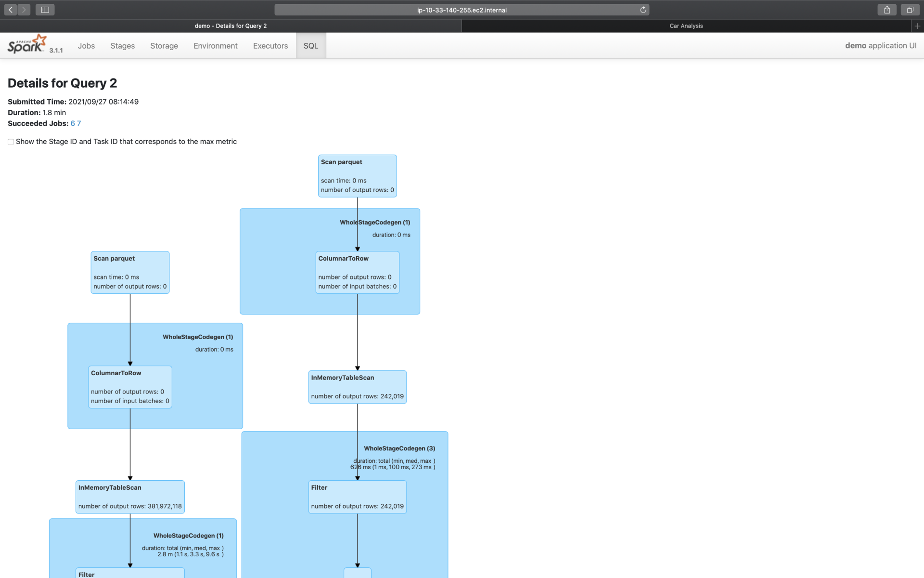Image resolution: width=924 pixels, height=578 pixels.
Task: Reload the page with refresh icon
Action: tap(643, 10)
